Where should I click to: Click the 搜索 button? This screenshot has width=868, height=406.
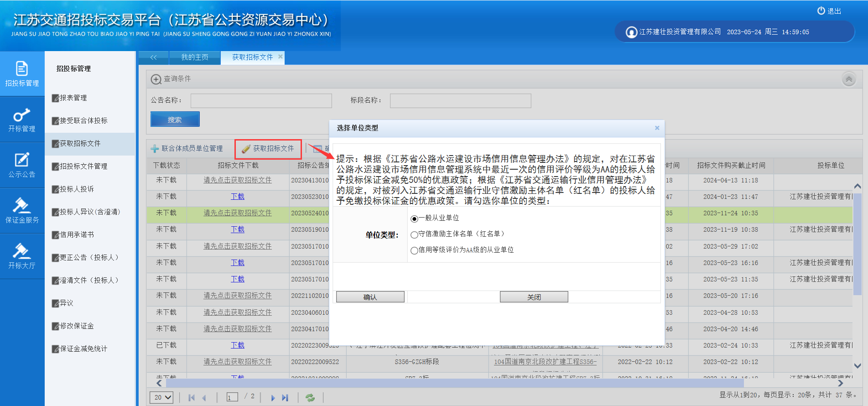(x=175, y=120)
